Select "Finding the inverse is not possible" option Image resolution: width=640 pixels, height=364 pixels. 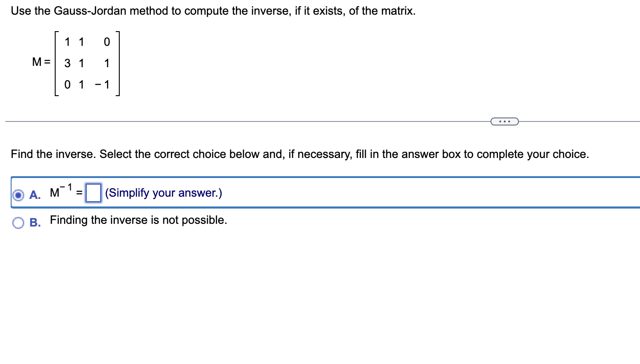tap(138, 220)
